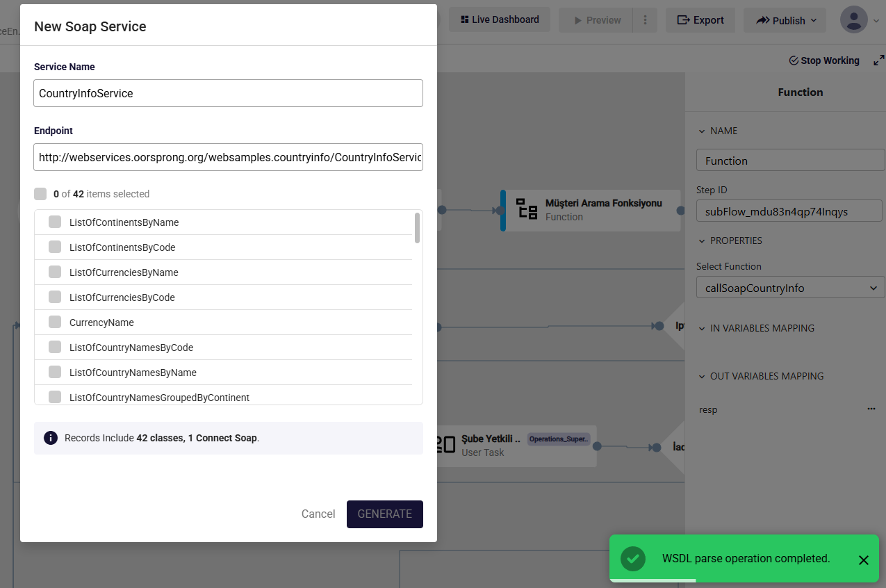Click the user avatar icon
The height and width of the screenshot is (588, 886).
[853, 20]
